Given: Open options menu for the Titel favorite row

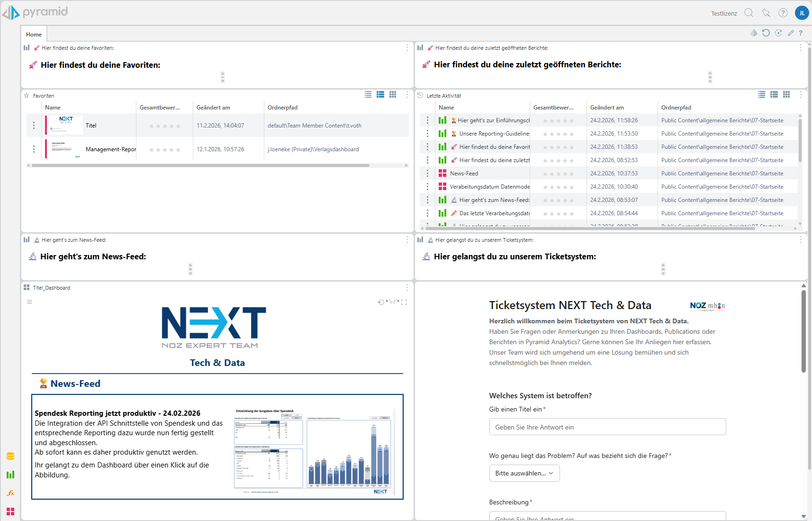Looking at the screenshot, I should (34, 126).
